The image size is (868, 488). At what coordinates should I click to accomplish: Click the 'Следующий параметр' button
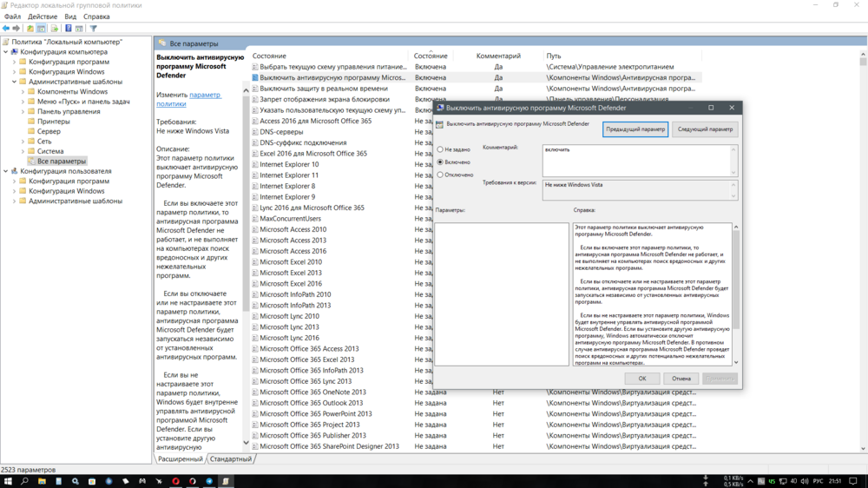[705, 129]
